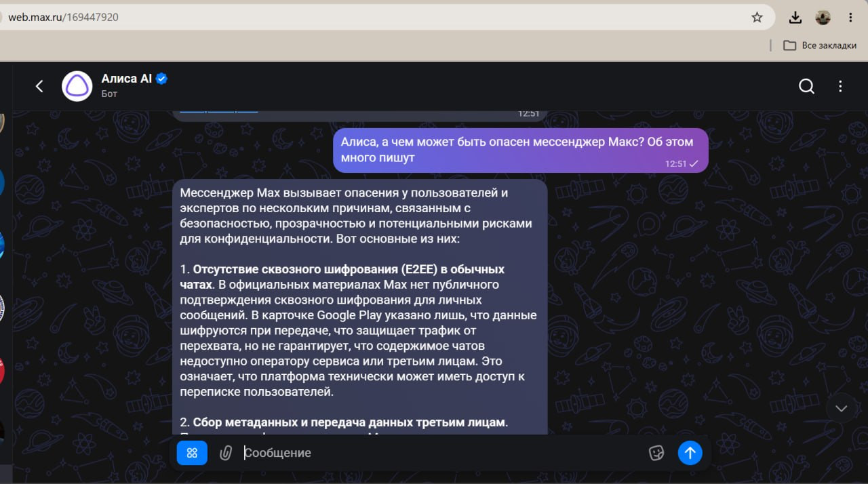Jump to latest messages with the down chevron

click(842, 408)
